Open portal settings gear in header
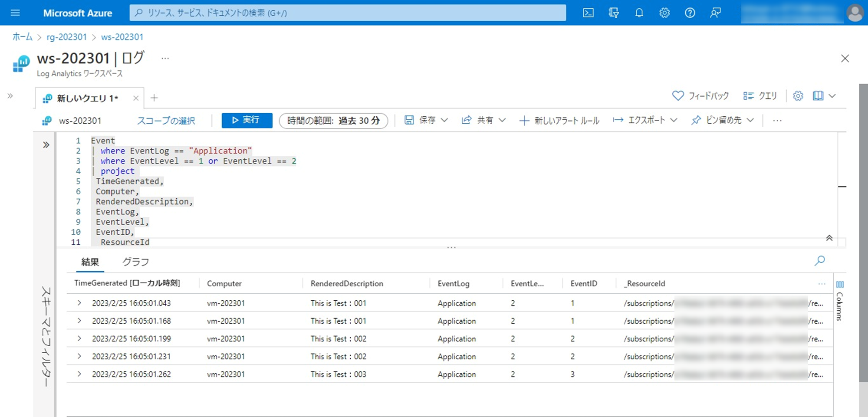 click(x=664, y=13)
